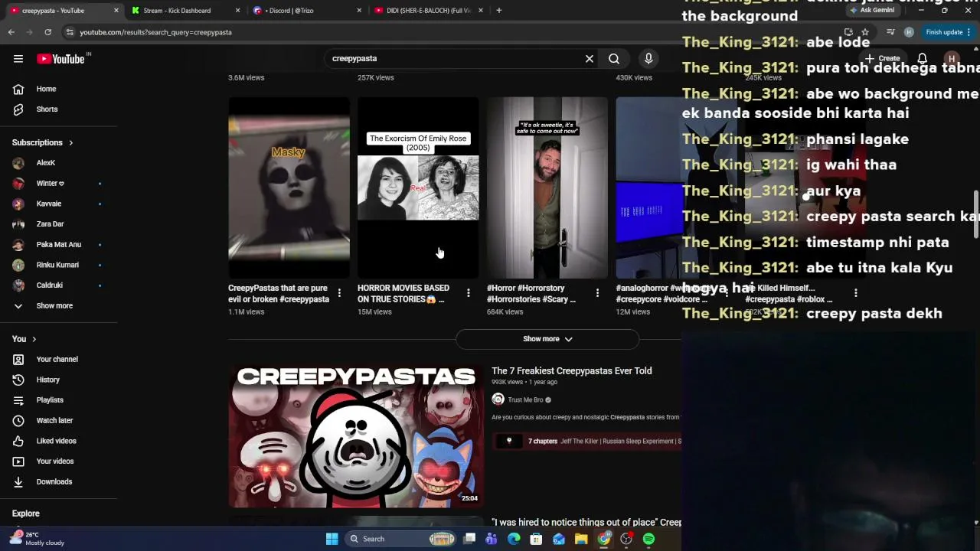The height and width of the screenshot is (551, 980).
Task: Expand the Subscriptions section
Action: point(43,142)
